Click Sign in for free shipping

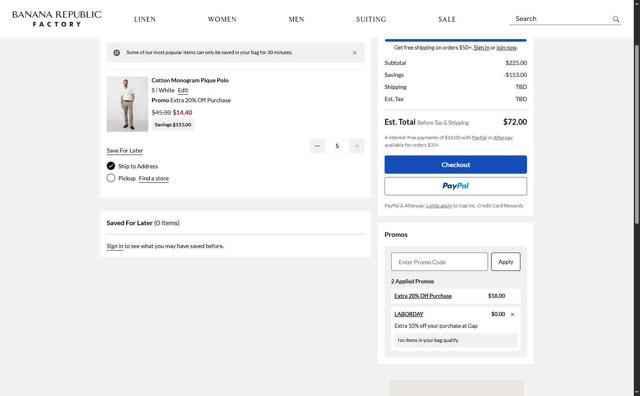coord(481,48)
